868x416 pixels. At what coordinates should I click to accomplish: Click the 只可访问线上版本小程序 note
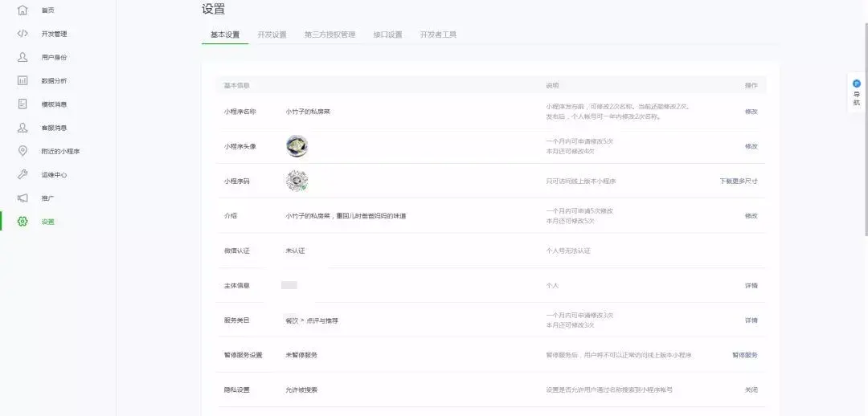pos(581,181)
